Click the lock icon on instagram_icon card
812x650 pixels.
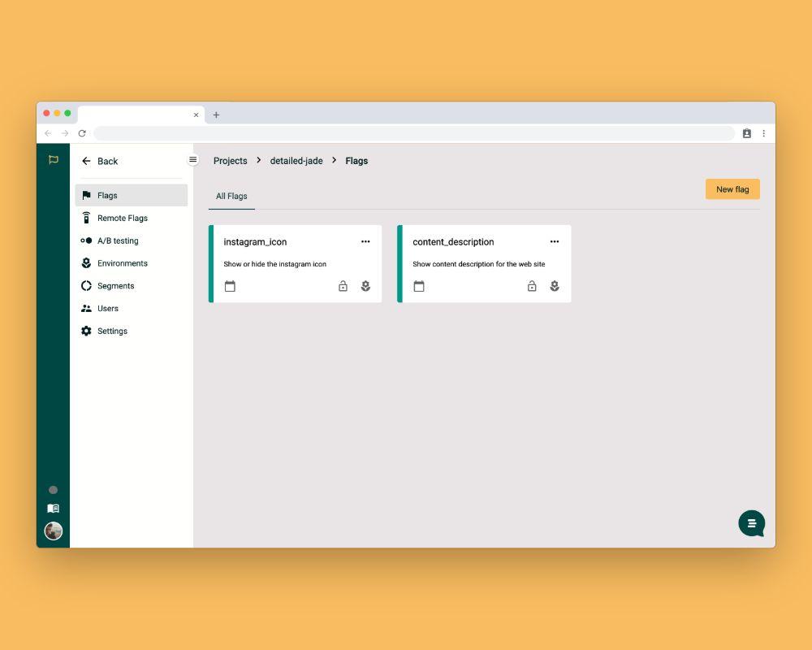click(x=343, y=286)
